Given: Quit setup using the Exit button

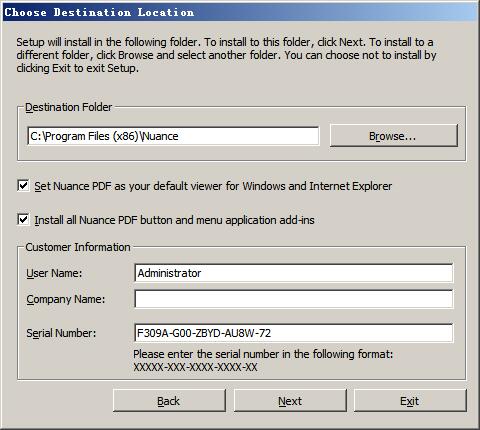Looking at the screenshot, I should click(410, 401).
